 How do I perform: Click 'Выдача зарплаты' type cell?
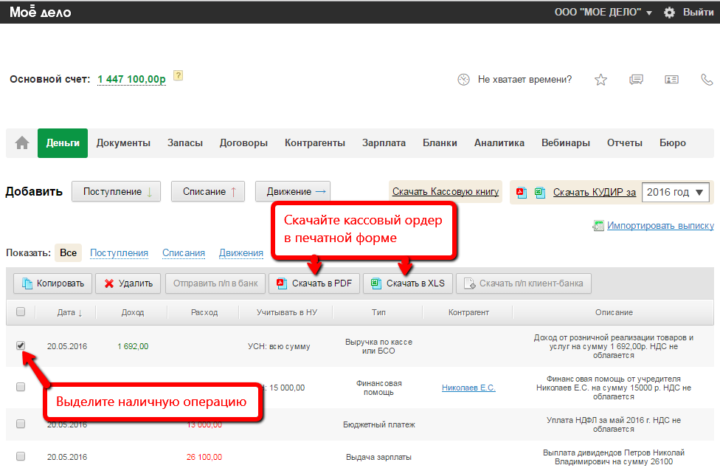[378, 457]
